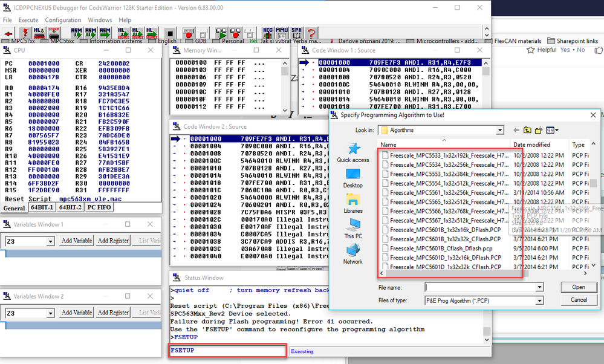Click the Up One Level folder icon
The image size is (604, 364).
coord(527,130)
